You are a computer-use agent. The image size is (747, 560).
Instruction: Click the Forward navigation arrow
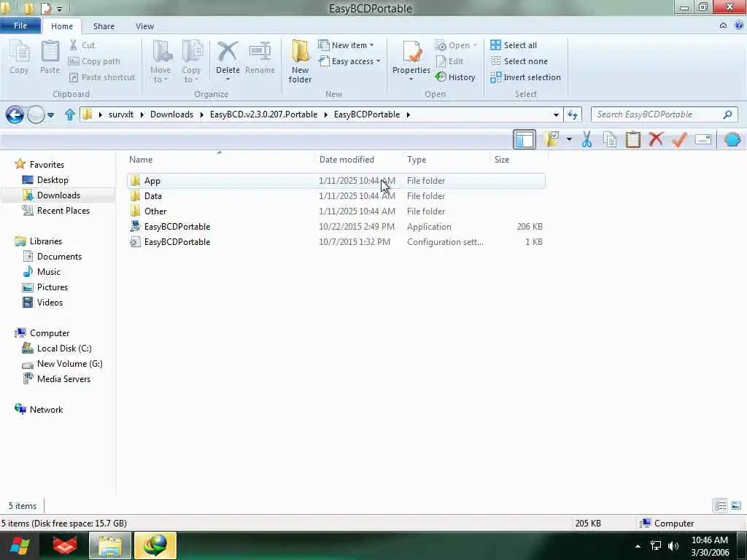[x=36, y=114]
